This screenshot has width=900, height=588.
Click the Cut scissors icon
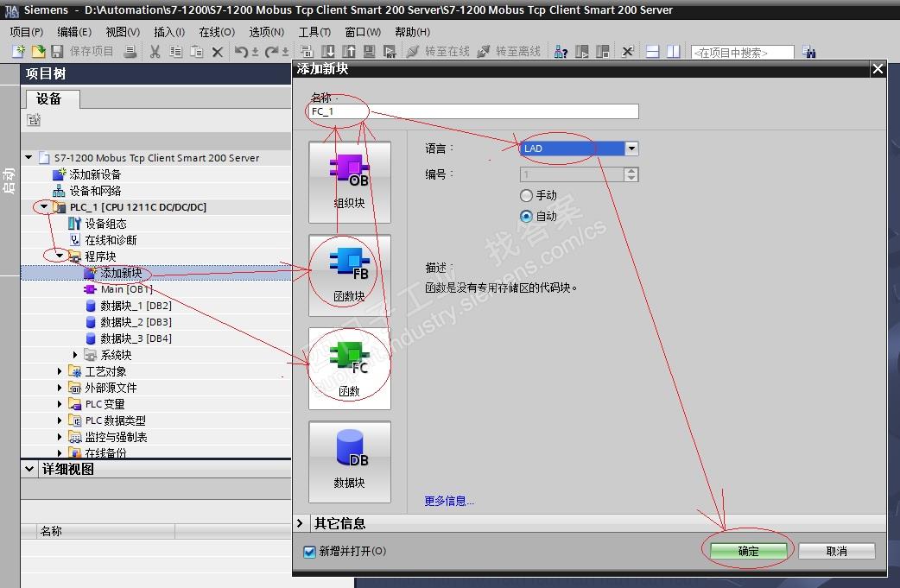click(x=155, y=52)
